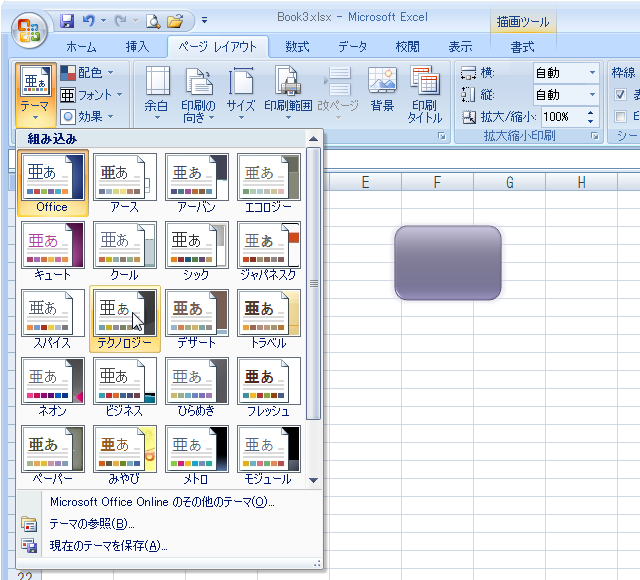Apply the トラベル theme
The width and height of the screenshot is (640, 580).
pos(269,319)
